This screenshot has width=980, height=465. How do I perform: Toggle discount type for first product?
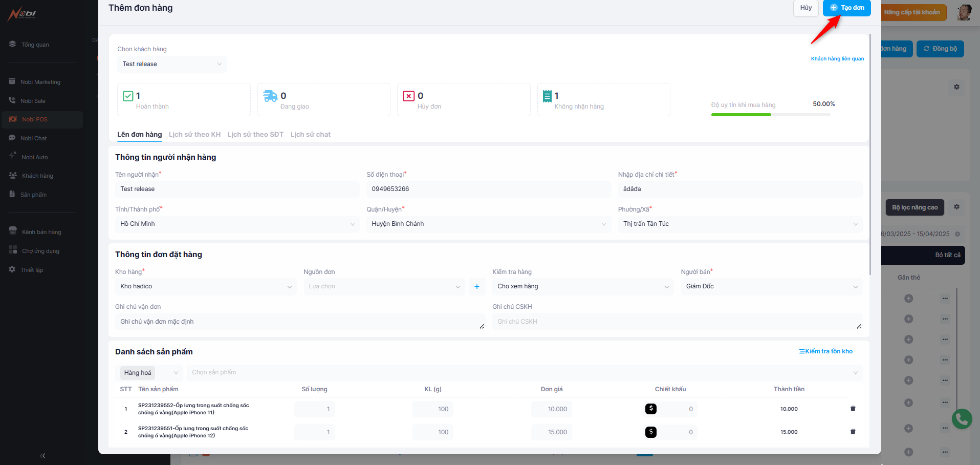(650, 409)
